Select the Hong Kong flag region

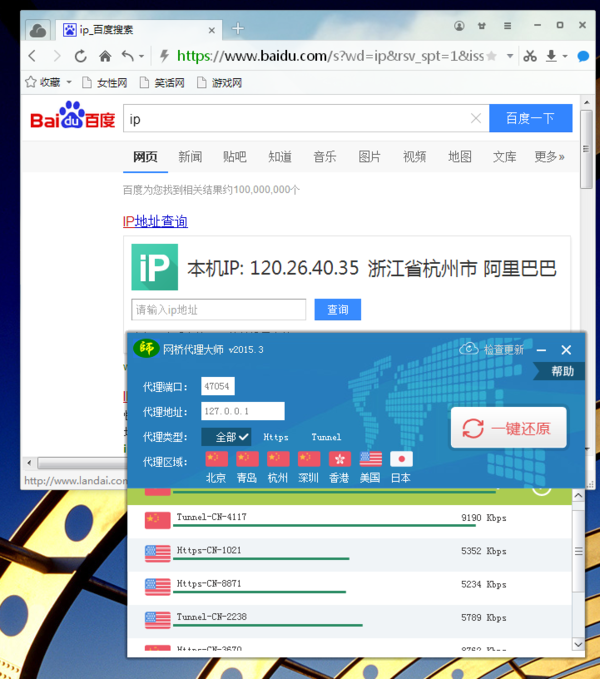tap(339, 459)
